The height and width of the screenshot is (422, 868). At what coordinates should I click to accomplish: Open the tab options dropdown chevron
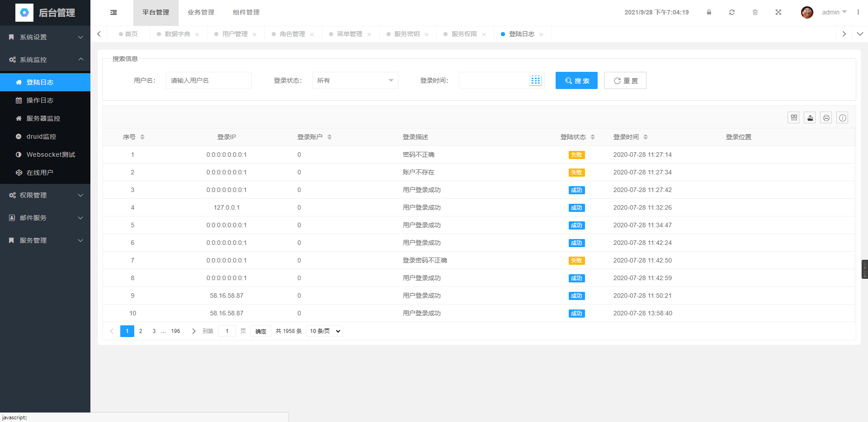(x=860, y=34)
